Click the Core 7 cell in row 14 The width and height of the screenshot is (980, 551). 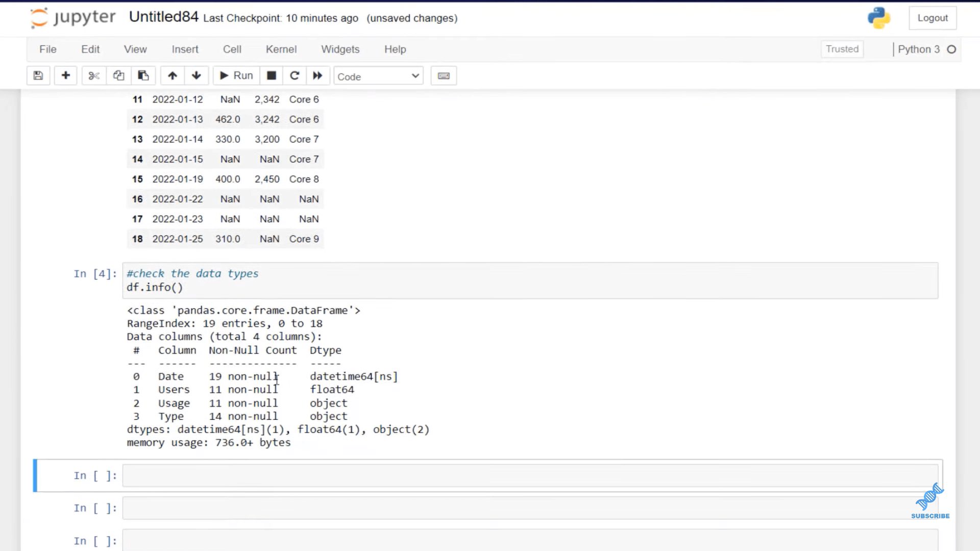click(x=304, y=159)
